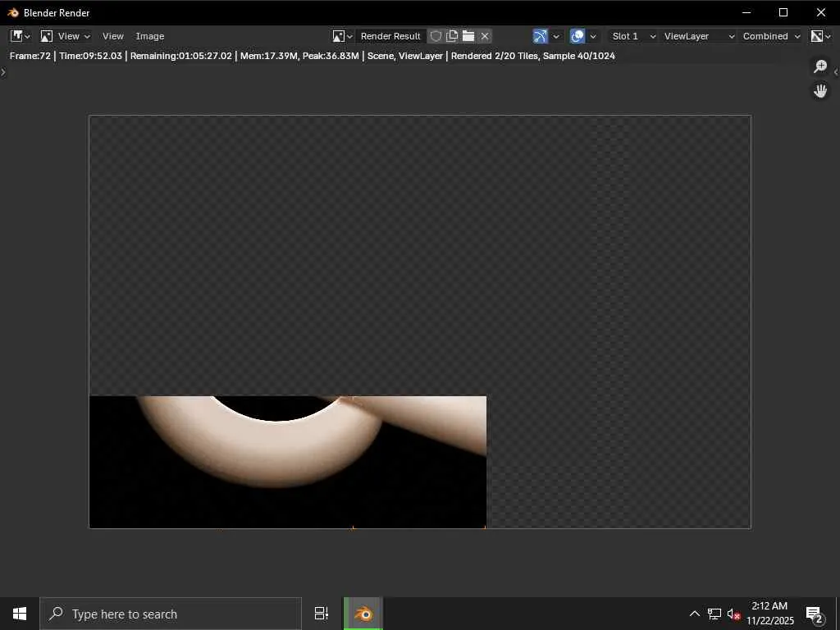Click the zoom magnifier gizmo

pyautogui.click(x=819, y=66)
